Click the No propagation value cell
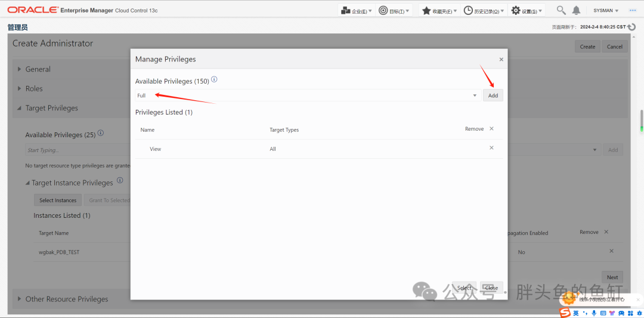The image size is (644, 318). coord(521,252)
